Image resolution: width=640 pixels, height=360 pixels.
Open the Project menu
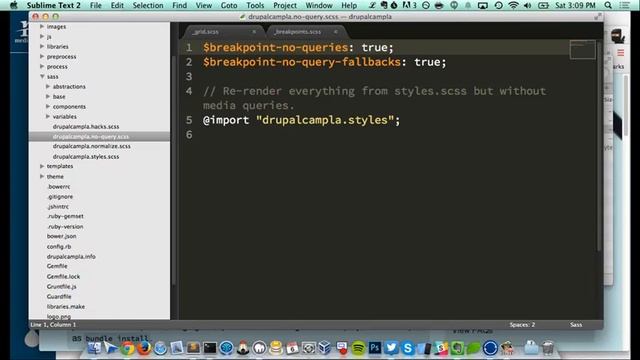(x=285, y=5)
